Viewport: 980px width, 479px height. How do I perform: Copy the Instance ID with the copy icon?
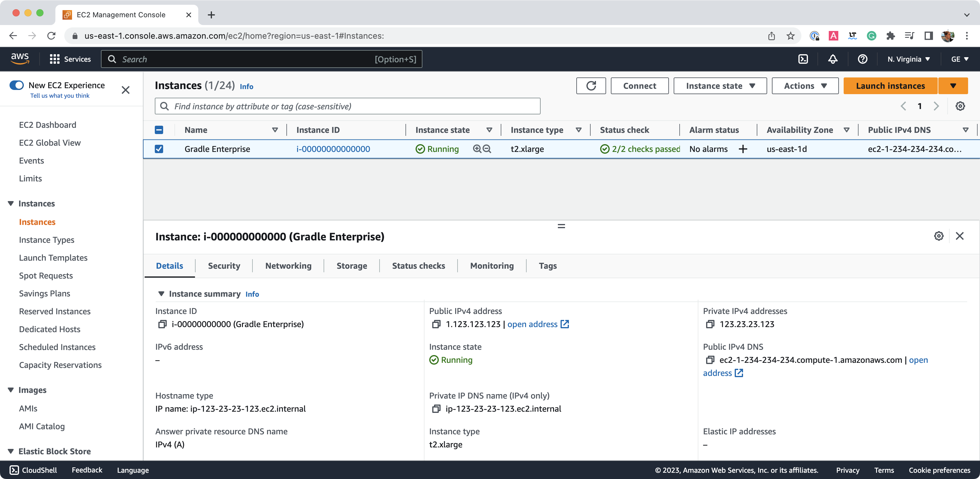(162, 324)
